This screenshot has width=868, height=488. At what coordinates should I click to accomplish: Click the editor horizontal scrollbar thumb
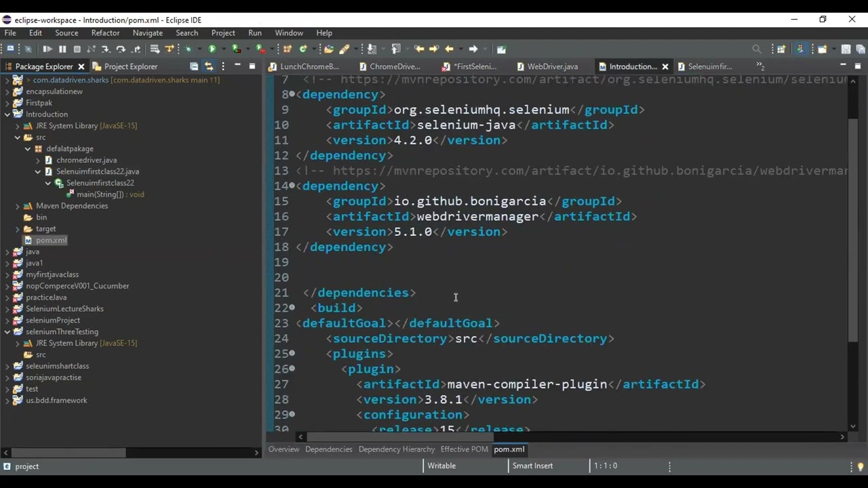click(x=400, y=436)
